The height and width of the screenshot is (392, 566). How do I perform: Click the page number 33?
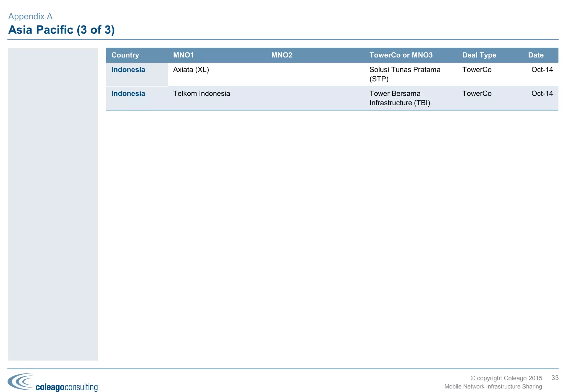coord(555,378)
